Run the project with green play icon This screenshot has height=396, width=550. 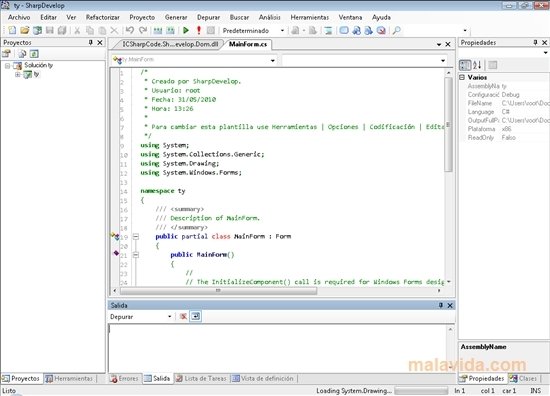[x=186, y=31]
